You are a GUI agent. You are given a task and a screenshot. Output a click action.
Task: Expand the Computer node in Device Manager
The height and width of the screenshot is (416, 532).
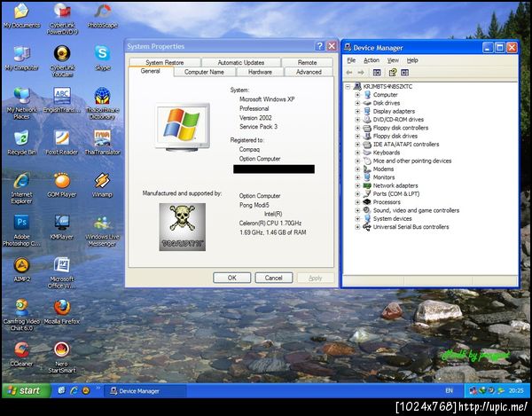[x=357, y=95]
